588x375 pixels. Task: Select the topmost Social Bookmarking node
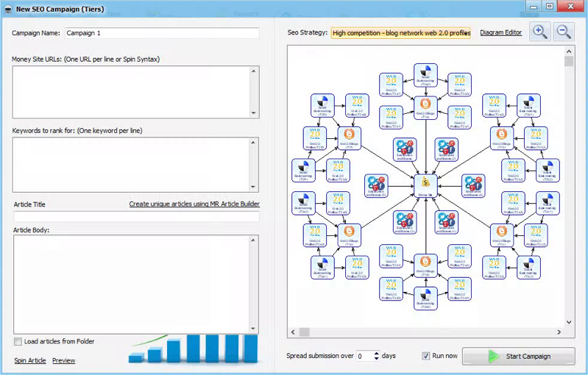(423, 74)
